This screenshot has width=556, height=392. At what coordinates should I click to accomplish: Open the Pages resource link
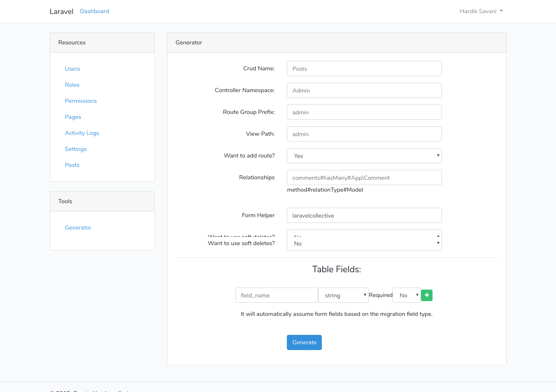pos(73,117)
